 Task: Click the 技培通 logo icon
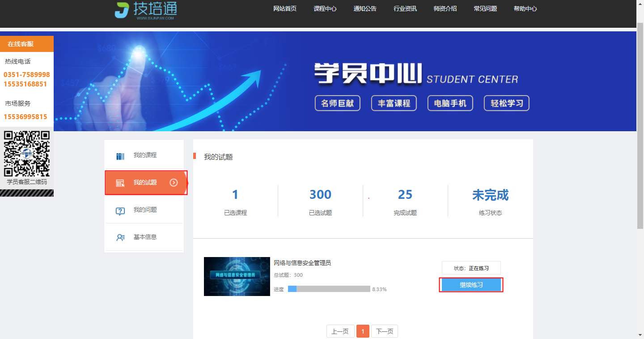pyautogui.click(x=122, y=9)
